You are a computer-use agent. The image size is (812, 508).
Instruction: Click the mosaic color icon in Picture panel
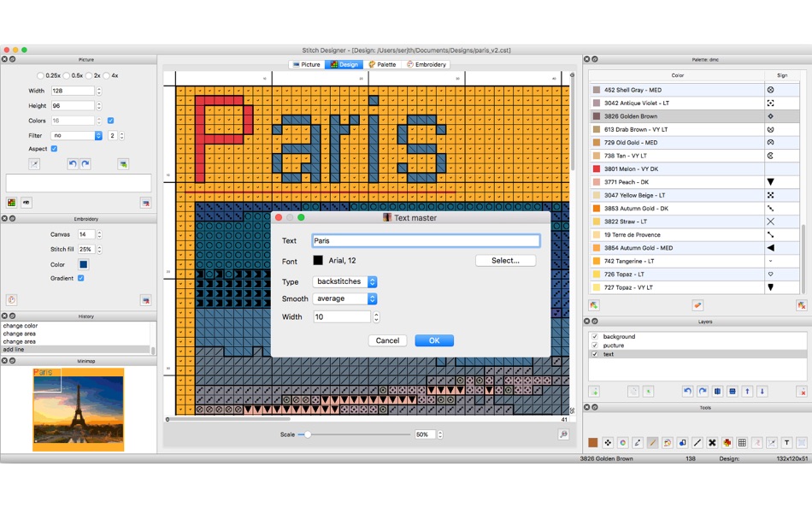(x=11, y=202)
